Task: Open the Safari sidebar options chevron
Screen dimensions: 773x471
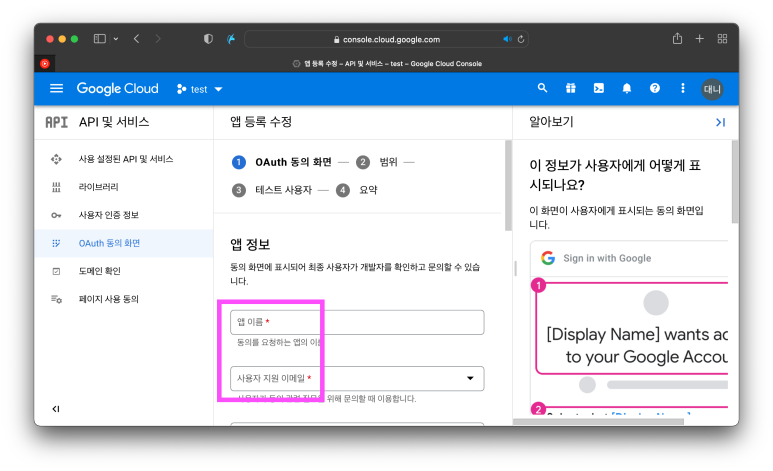Action: click(116, 39)
